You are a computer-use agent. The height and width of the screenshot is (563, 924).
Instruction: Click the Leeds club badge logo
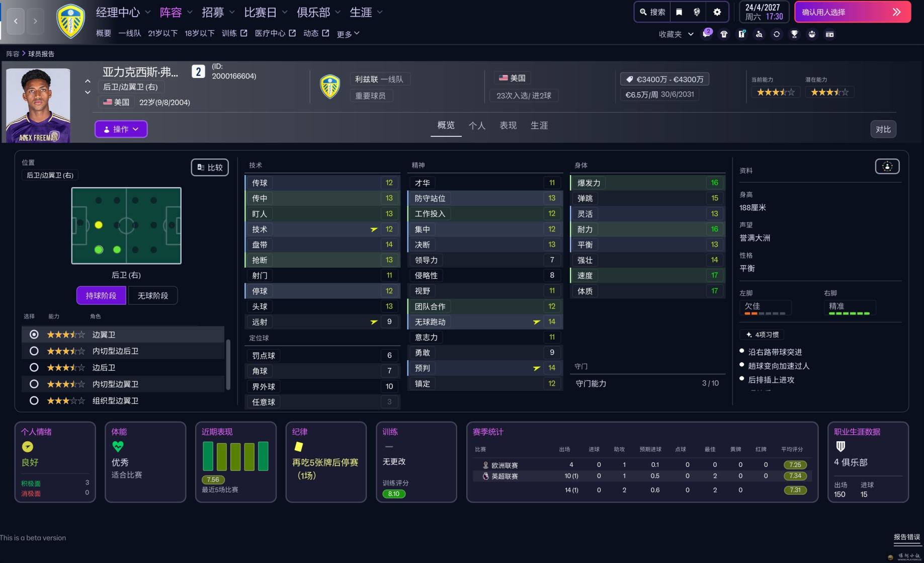[70, 21]
